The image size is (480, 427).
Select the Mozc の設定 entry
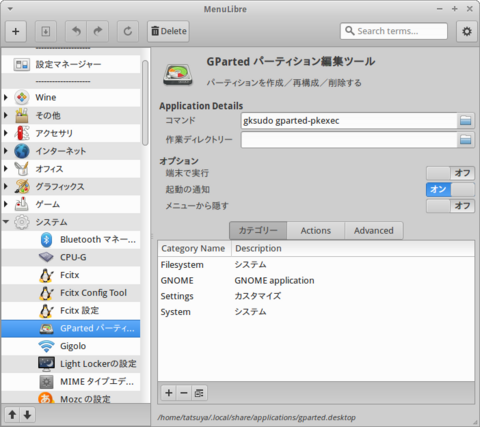71,398
